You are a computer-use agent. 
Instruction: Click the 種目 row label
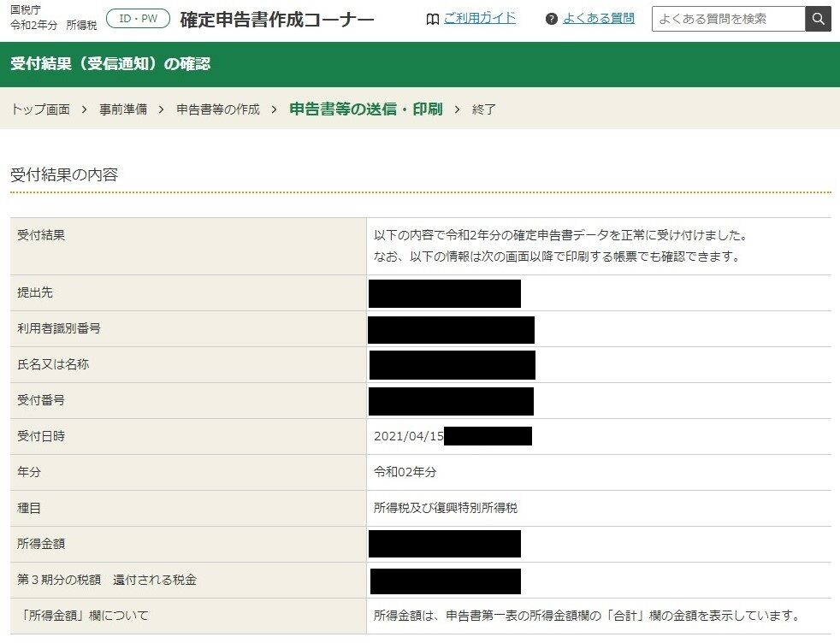29,508
